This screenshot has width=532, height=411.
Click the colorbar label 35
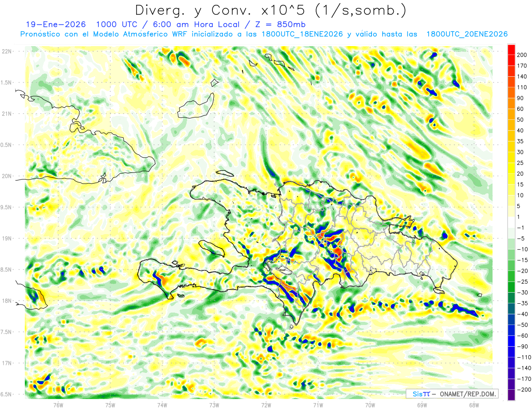pyautogui.click(x=520, y=141)
